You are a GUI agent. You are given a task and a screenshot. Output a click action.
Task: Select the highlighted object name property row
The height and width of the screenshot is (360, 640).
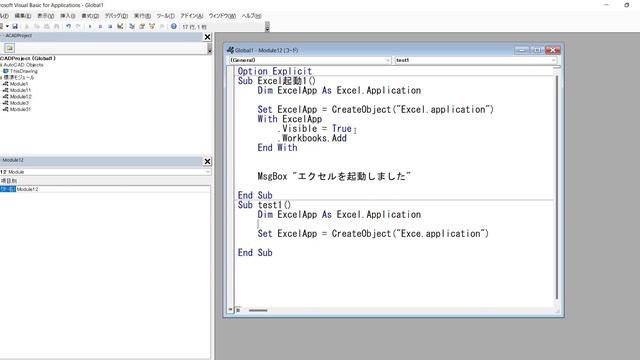point(8,189)
